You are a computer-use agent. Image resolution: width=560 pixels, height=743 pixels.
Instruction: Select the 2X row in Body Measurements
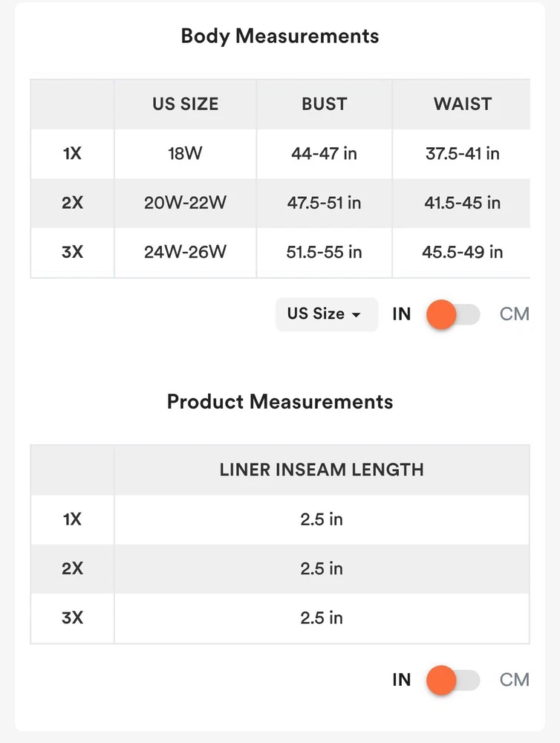[x=72, y=203]
